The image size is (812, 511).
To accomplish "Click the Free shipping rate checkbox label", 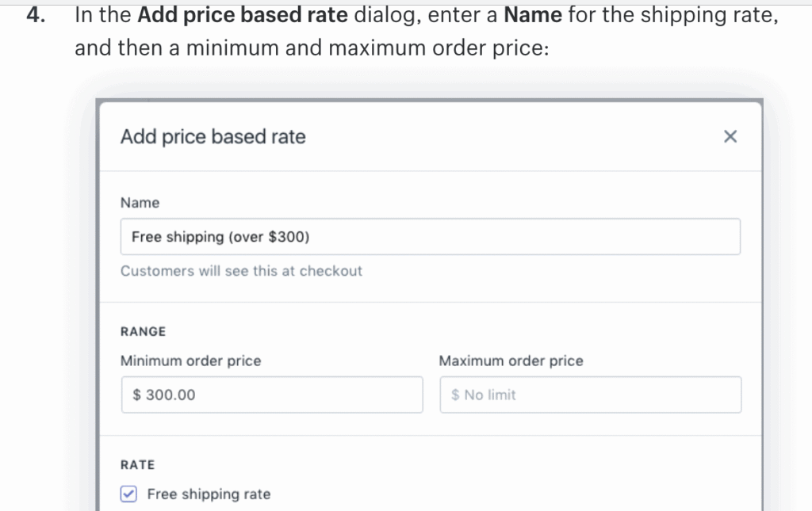I will coord(209,494).
